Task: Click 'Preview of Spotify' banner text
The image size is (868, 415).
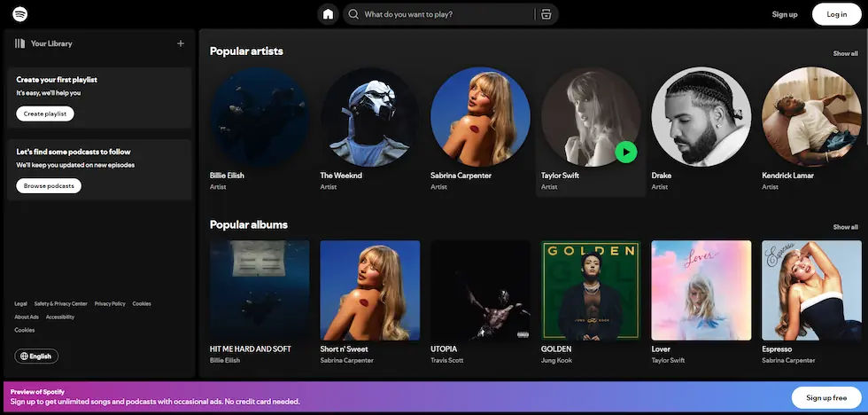Action: [37, 392]
